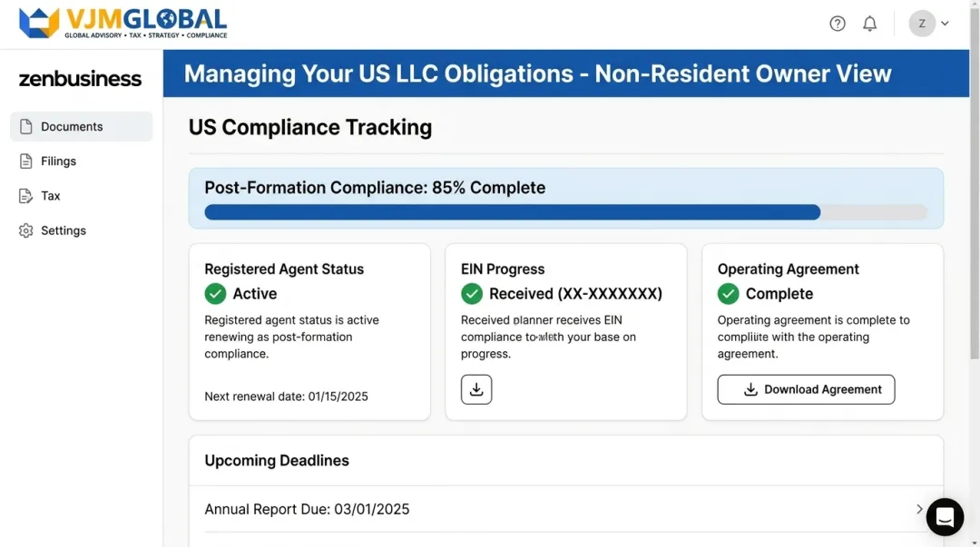Click the Received (XX-XXXXXXX) EIN text
The height and width of the screenshot is (547, 980).
pyautogui.click(x=575, y=294)
